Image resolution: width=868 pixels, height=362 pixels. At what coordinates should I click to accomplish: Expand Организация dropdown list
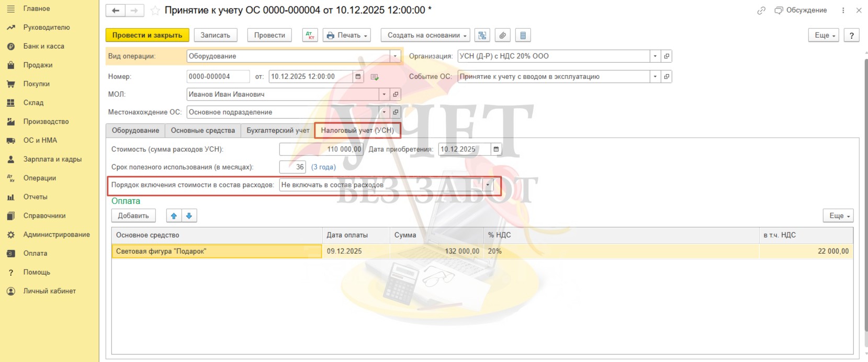[x=655, y=56]
